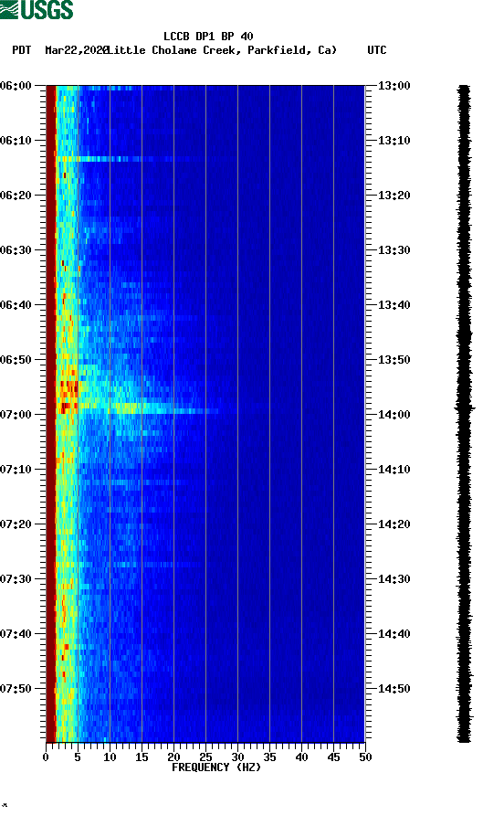Click the '13:50' UTC time label

coord(394,360)
